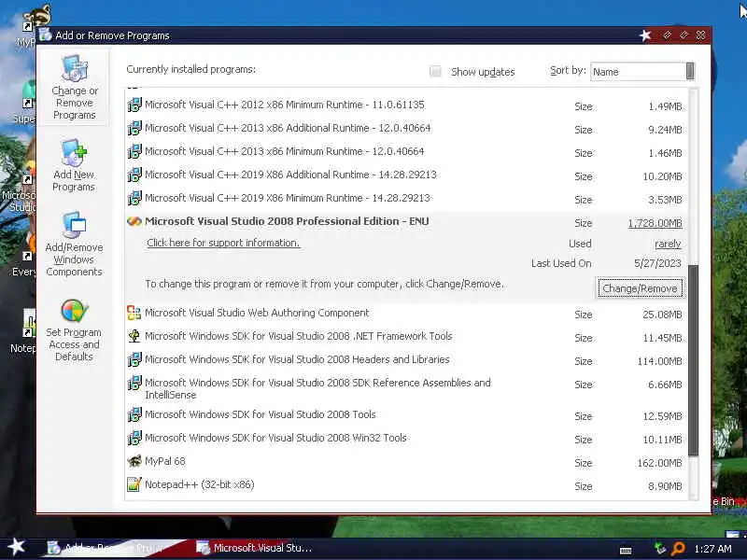
Task: Switch to Microsoft Visual Stu... taskbar button
Action: (x=255, y=548)
